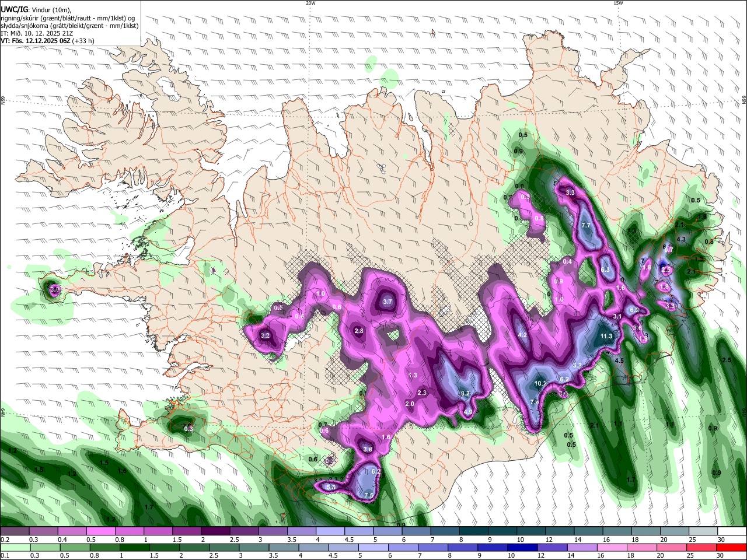Click the '(+33 h)' forecast offset text

coord(83,41)
